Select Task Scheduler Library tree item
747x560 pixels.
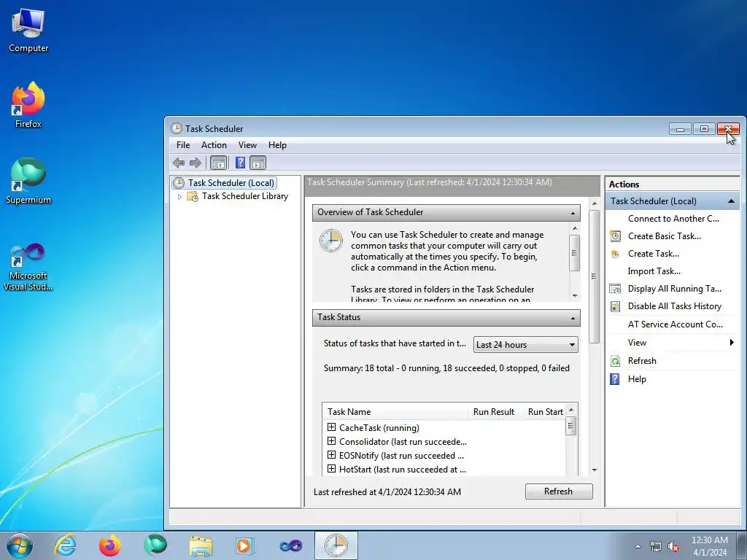pos(245,196)
